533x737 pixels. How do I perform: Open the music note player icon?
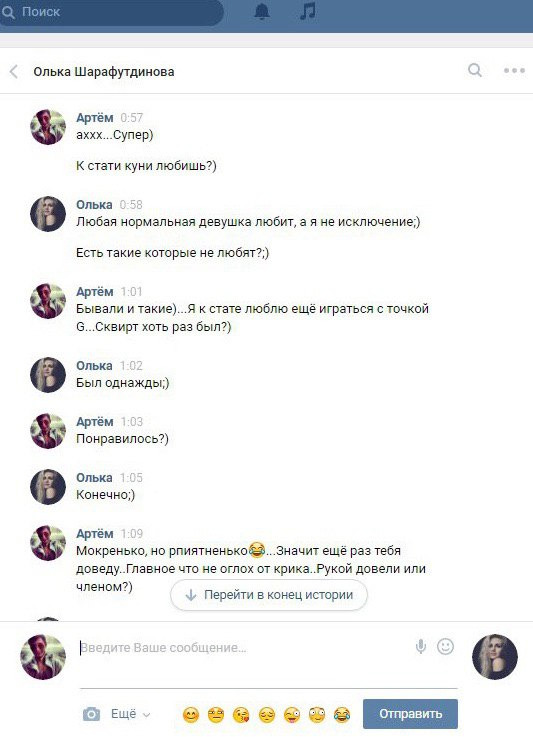click(x=308, y=11)
